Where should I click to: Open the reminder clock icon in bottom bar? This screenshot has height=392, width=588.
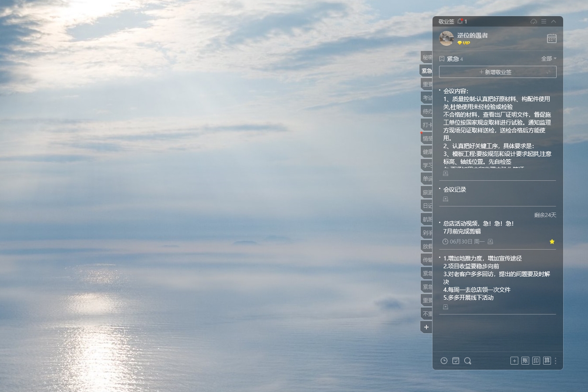click(444, 361)
